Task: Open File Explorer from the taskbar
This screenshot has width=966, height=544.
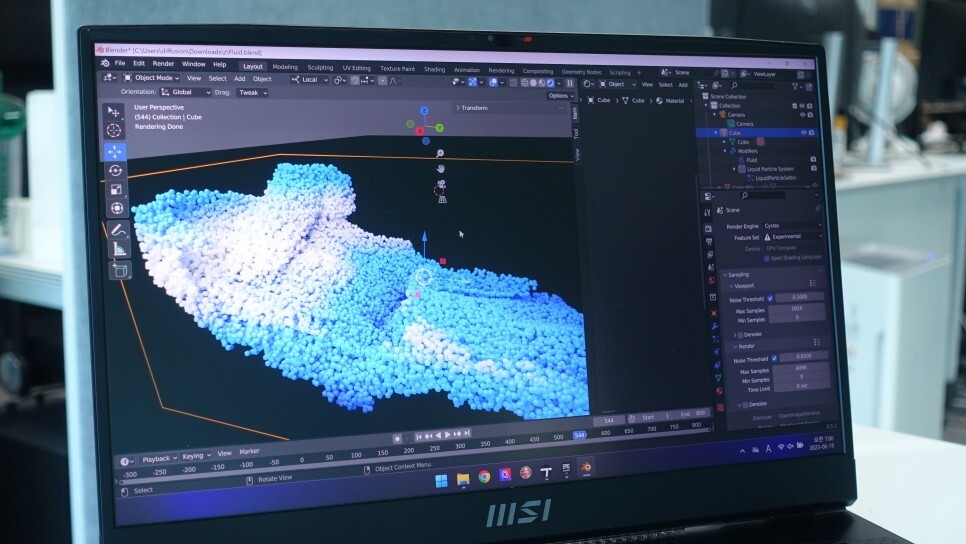Action: click(463, 479)
